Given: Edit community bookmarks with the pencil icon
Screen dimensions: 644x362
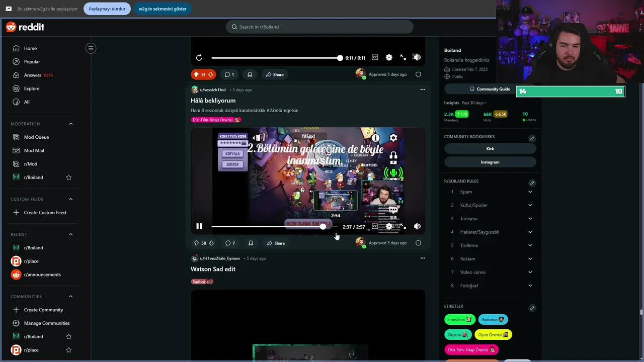Looking at the screenshot, I should [x=532, y=138].
